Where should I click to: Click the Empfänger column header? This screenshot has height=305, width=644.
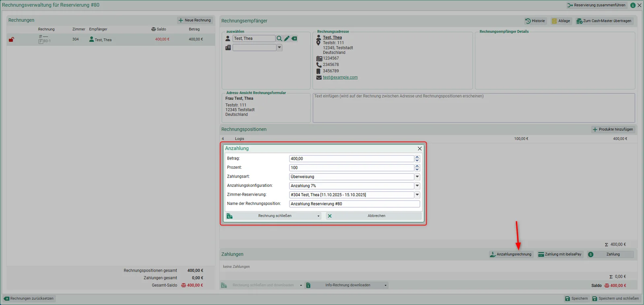pos(98,29)
